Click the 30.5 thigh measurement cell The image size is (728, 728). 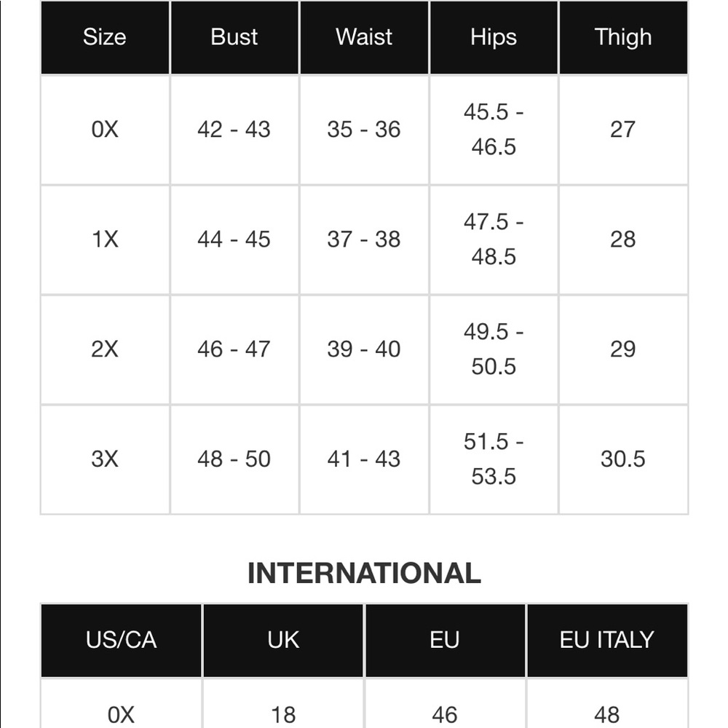pyautogui.click(x=623, y=459)
